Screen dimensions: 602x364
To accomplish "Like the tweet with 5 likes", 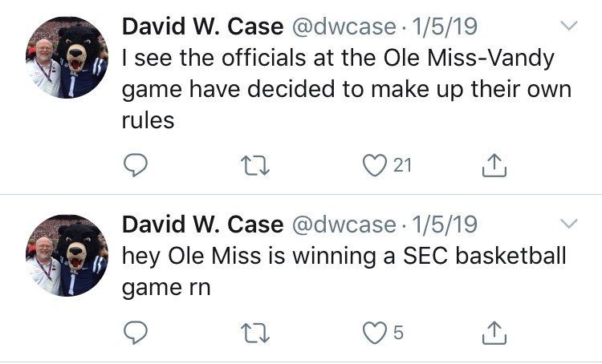I will (x=375, y=333).
